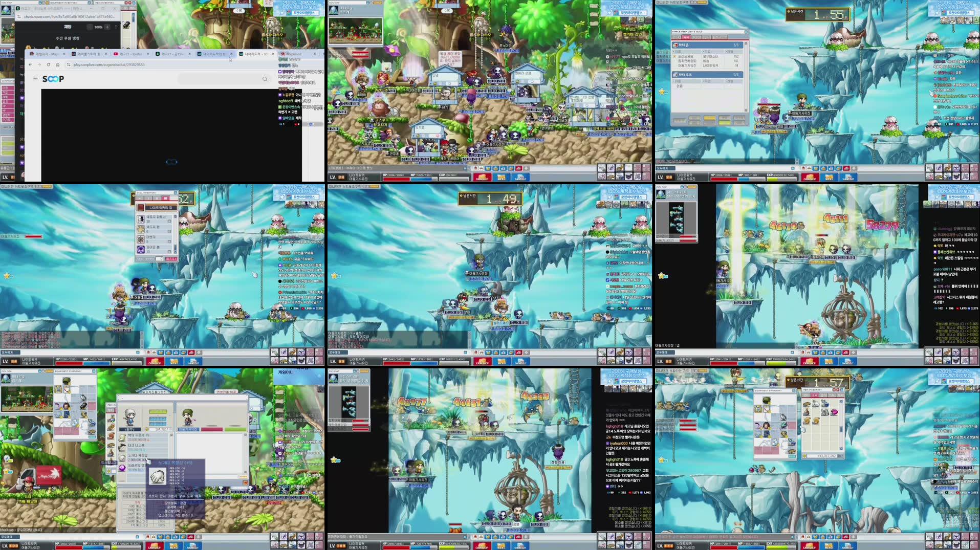This screenshot has width=980, height=550.
Task: Open home page icon in SOOP browser
Action: pos(58,64)
